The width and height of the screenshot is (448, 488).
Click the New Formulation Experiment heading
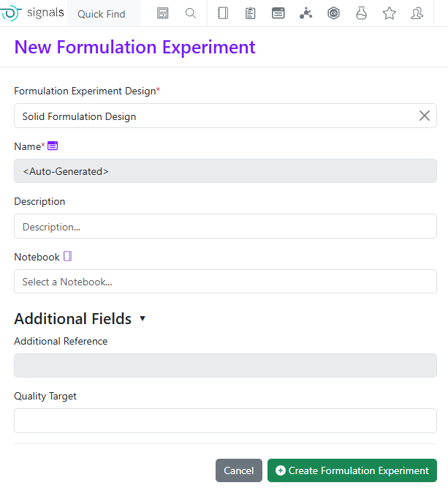[135, 48]
